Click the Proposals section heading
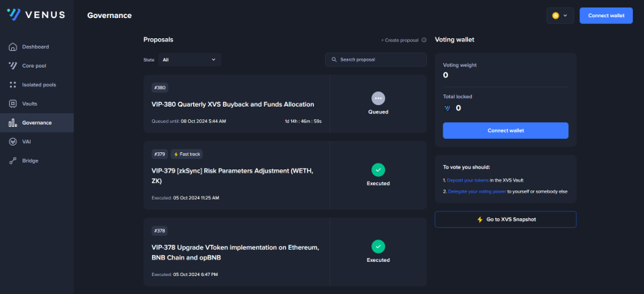This screenshot has width=644, height=294. [158, 40]
